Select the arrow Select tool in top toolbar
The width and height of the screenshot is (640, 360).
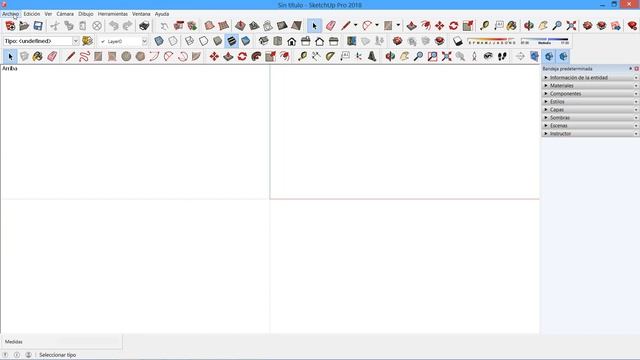tap(314, 26)
